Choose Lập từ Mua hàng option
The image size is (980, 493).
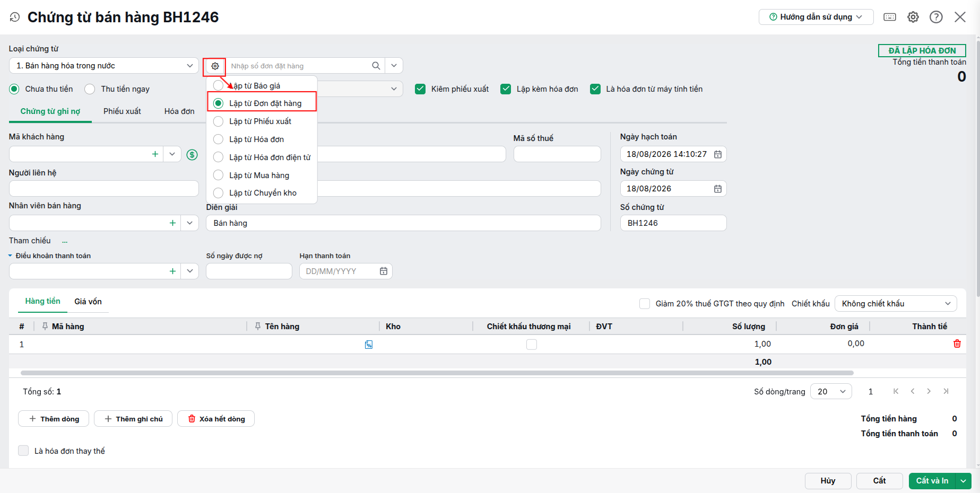pos(218,175)
